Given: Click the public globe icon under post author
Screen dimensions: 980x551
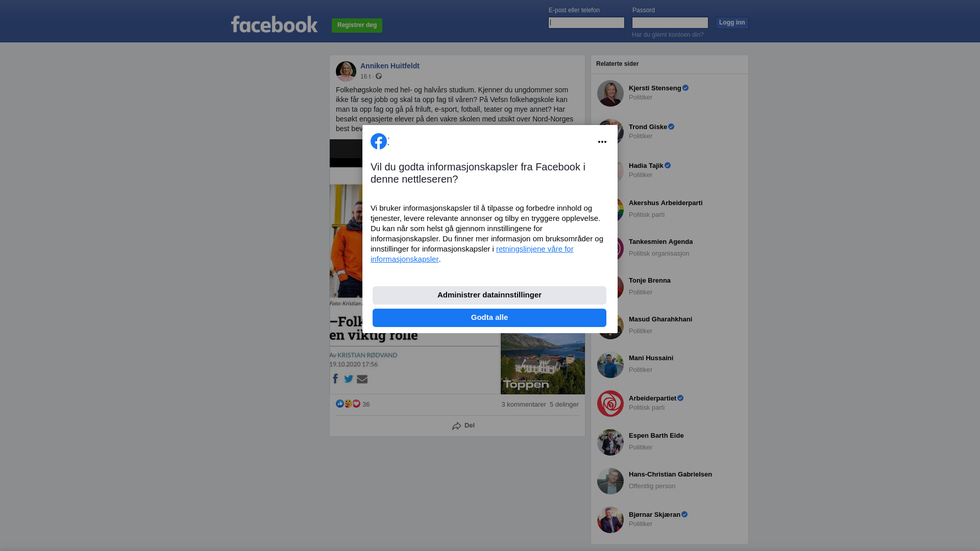Looking at the screenshot, I should point(379,76).
